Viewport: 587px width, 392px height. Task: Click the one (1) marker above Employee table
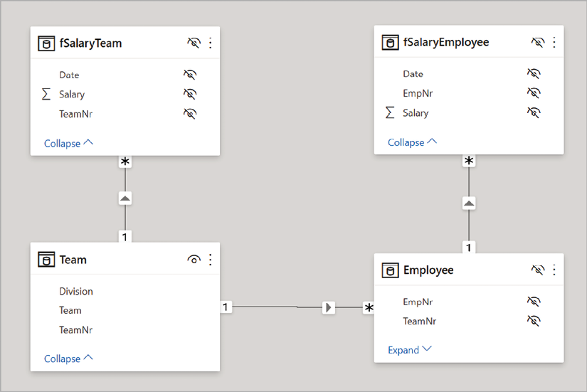coord(469,248)
